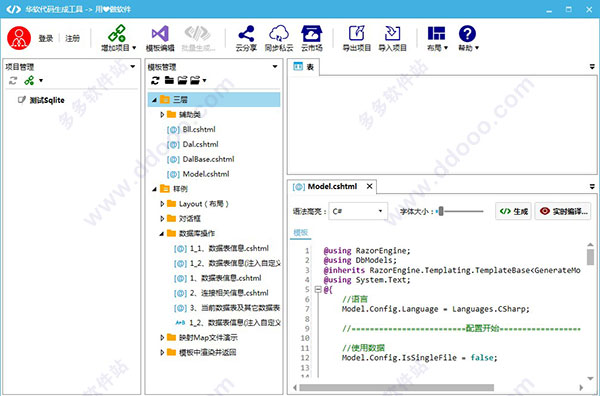This screenshot has width=600, height=396.
Task: Collapse the 数据库操作 folder
Action: click(162, 234)
